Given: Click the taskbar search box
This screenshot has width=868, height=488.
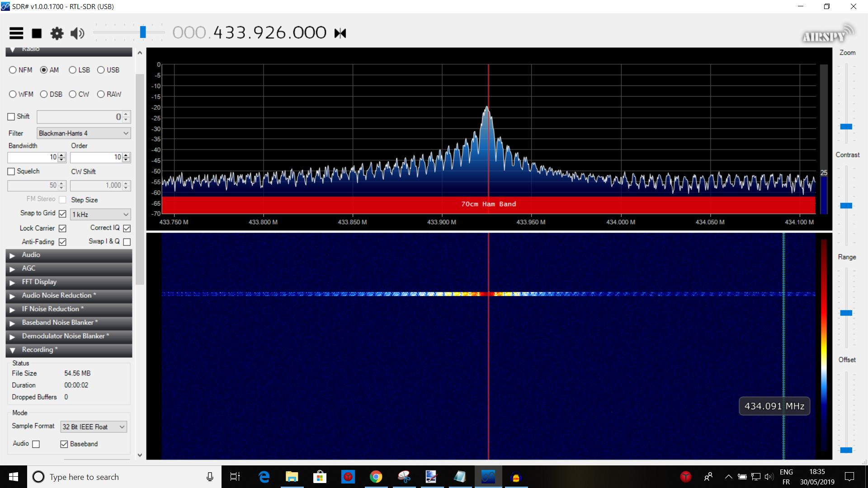Looking at the screenshot, I should pos(124,477).
